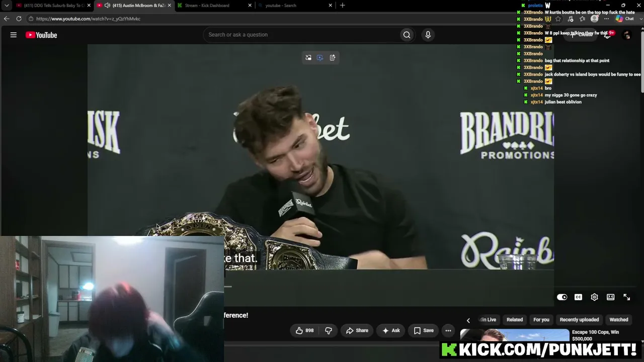
Task: Close the DDG Tells Suburb Baby tab
Action: pos(89,5)
